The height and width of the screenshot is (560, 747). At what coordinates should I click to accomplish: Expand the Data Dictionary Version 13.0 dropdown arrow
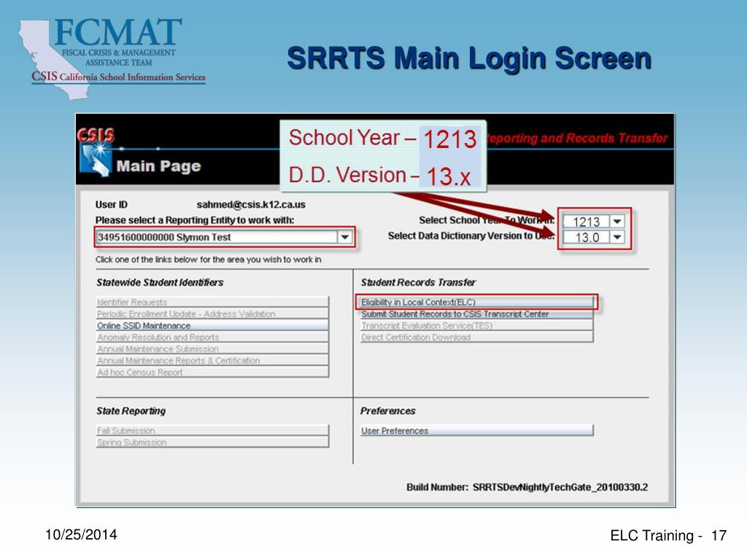[x=617, y=237]
